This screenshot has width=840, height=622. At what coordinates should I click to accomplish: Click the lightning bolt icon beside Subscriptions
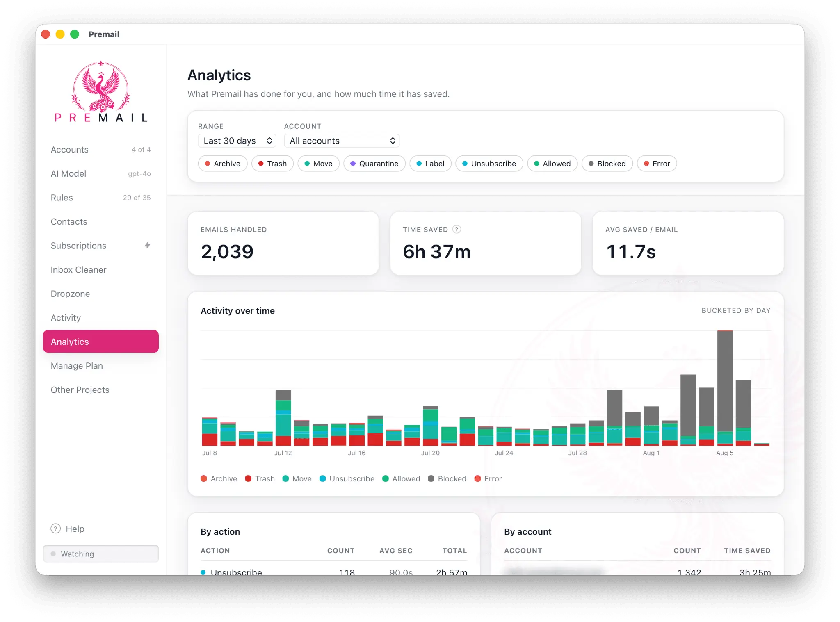(147, 245)
